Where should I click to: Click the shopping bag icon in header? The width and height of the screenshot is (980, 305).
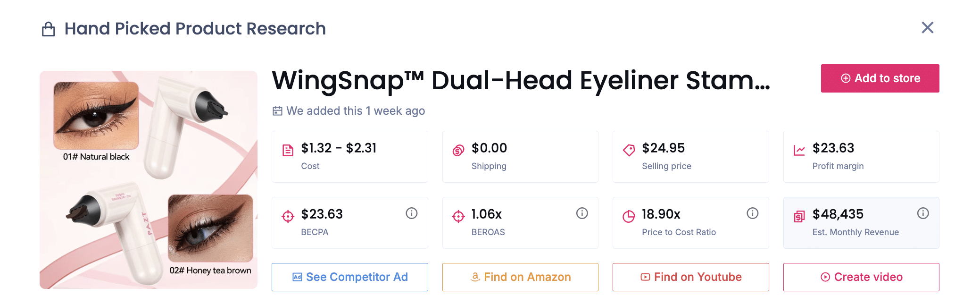49,29
